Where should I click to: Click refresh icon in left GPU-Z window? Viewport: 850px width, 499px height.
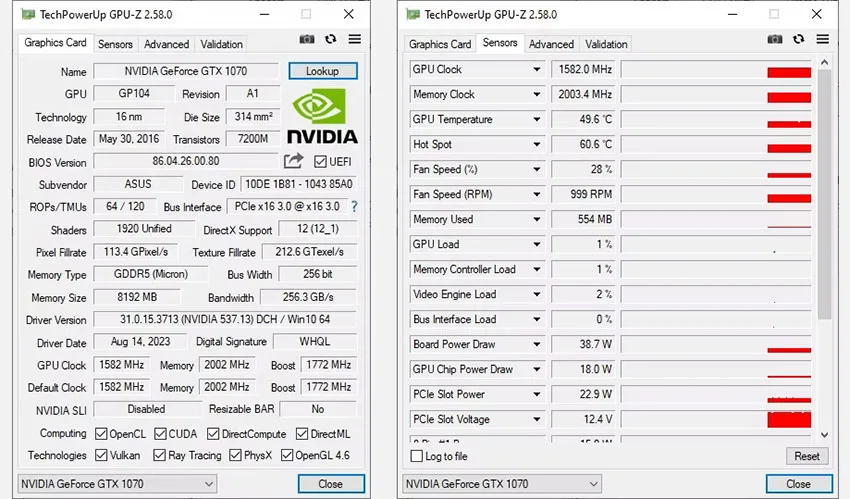point(331,39)
